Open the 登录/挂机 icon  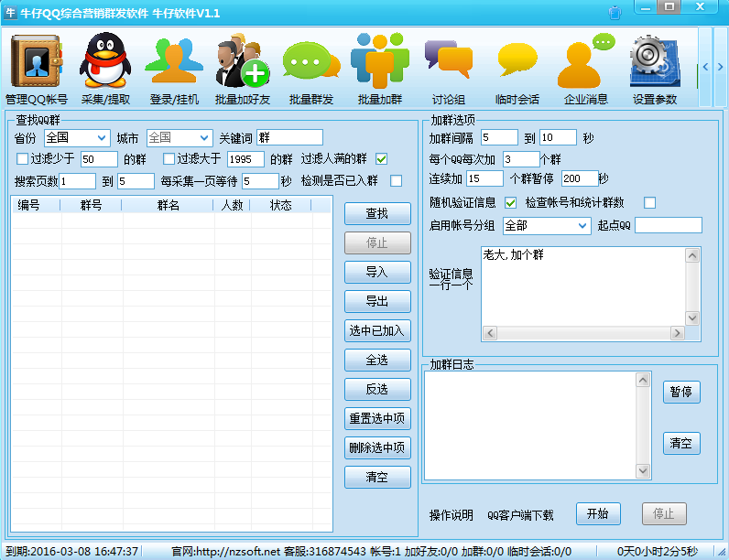coord(174,60)
